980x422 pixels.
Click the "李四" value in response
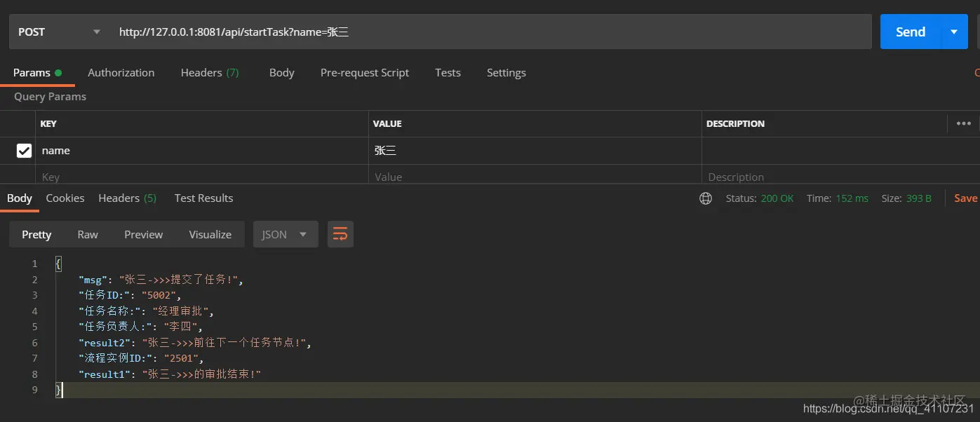click(181, 327)
